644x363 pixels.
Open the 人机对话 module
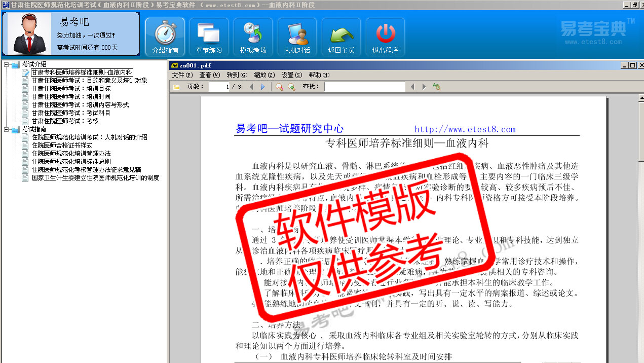[297, 37]
